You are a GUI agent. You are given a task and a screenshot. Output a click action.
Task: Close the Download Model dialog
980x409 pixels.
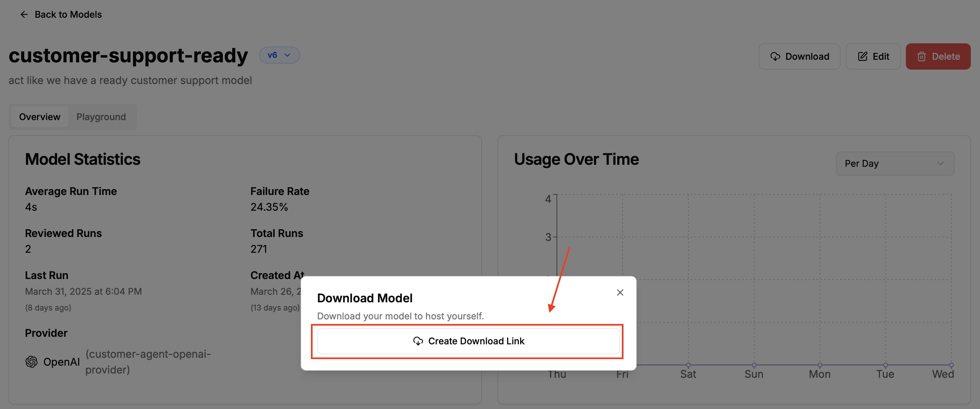[620, 292]
